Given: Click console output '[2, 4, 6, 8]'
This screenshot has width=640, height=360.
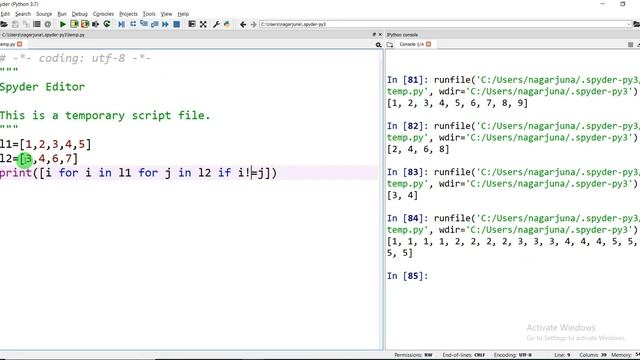Looking at the screenshot, I should [418, 149].
